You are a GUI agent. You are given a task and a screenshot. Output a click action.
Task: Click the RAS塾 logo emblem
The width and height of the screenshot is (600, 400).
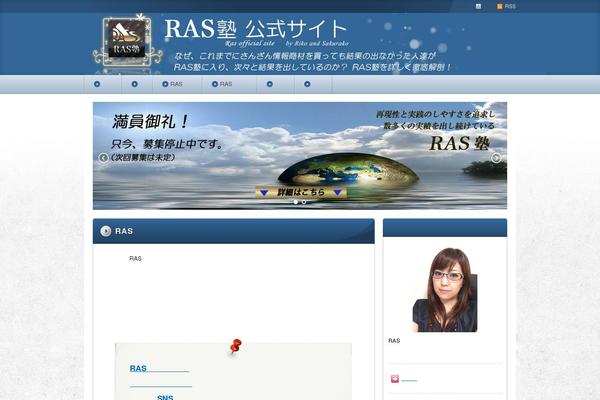[x=127, y=40]
